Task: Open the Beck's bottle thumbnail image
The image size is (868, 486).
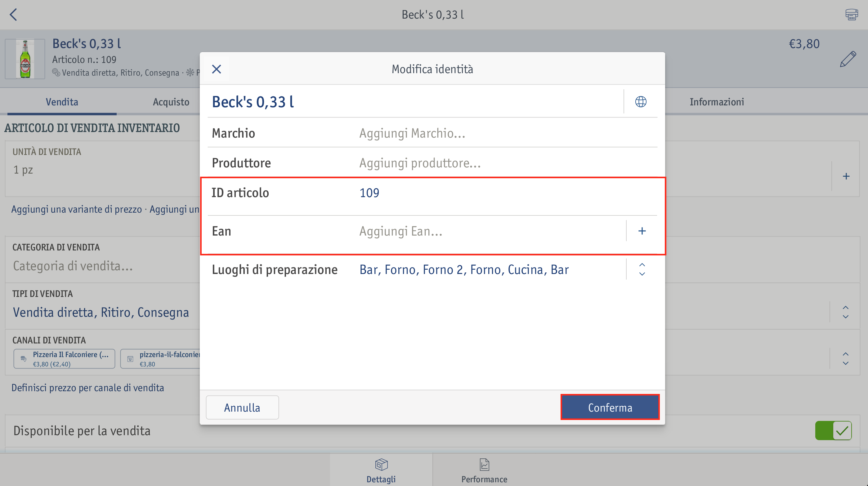Action: [x=25, y=59]
